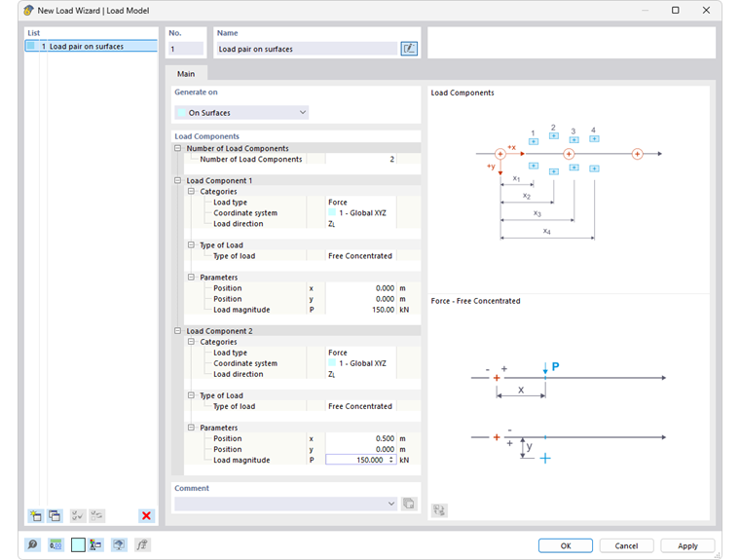Click Load Component 1 Load direction ZL value
The image size is (740, 560).
point(361,224)
